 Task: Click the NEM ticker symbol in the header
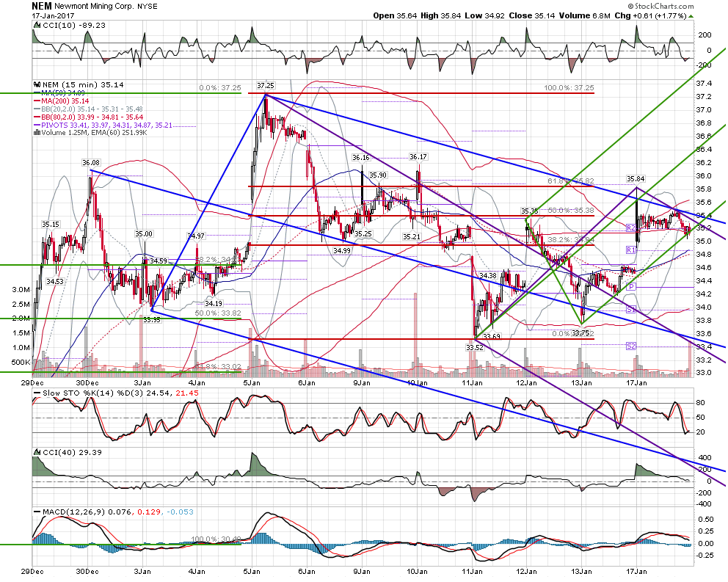click(42, 6)
